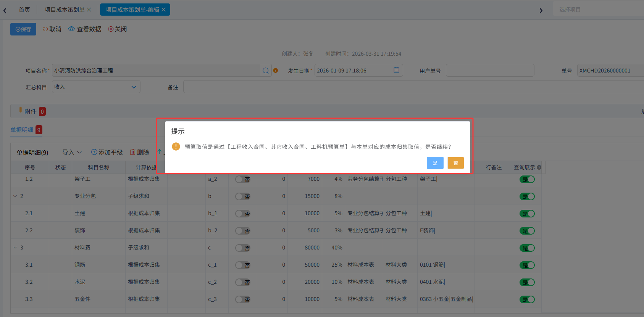Viewport: 644px width, 317px height.
Task: Open 查看数据 with the eye icon
Action: click(x=85, y=29)
